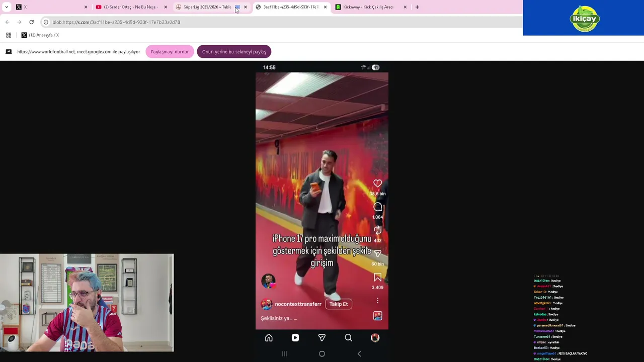The image size is (644, 362).
Task: Tap the repost icon on the reel
Action: click(x=377, y=230)
